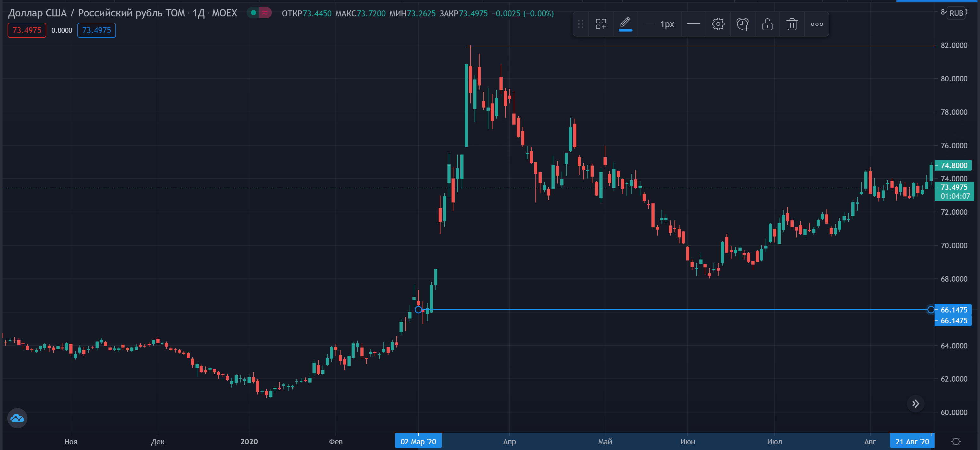980x450 pixels.
Task: Click the 70.0000 price scale label
Action: click(954, 246)
